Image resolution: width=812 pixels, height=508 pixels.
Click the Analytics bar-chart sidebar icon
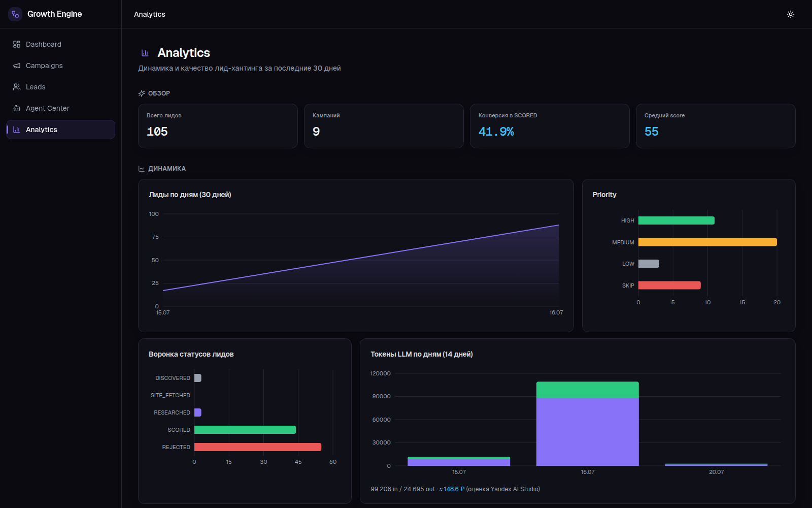pyautogui.click(x=17, y=130)
